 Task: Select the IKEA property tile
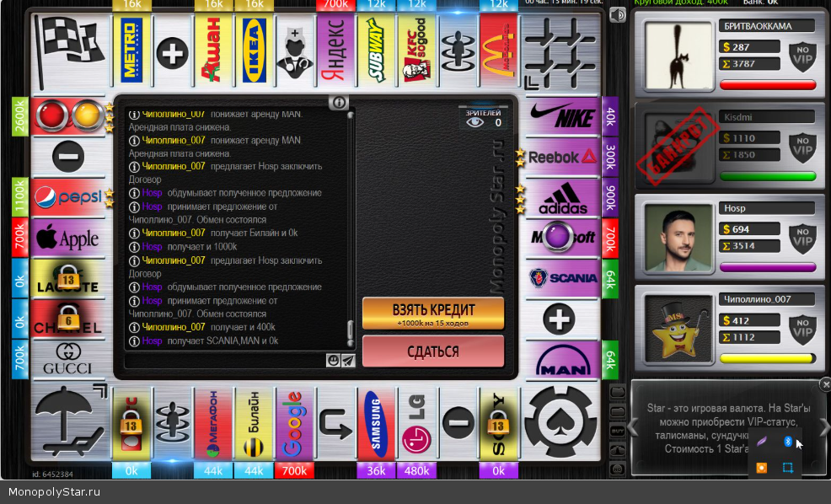tap(254, 51)
